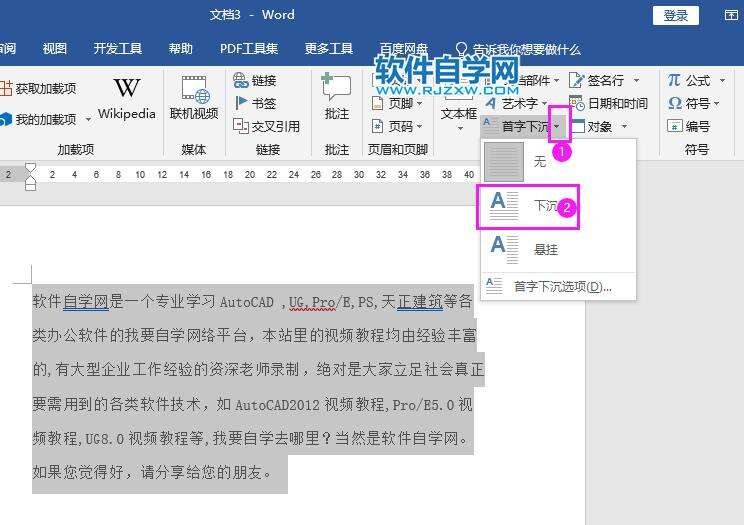744x525 pixels.
Task: Open the page number (页码) dropdown
Action: 397,126
